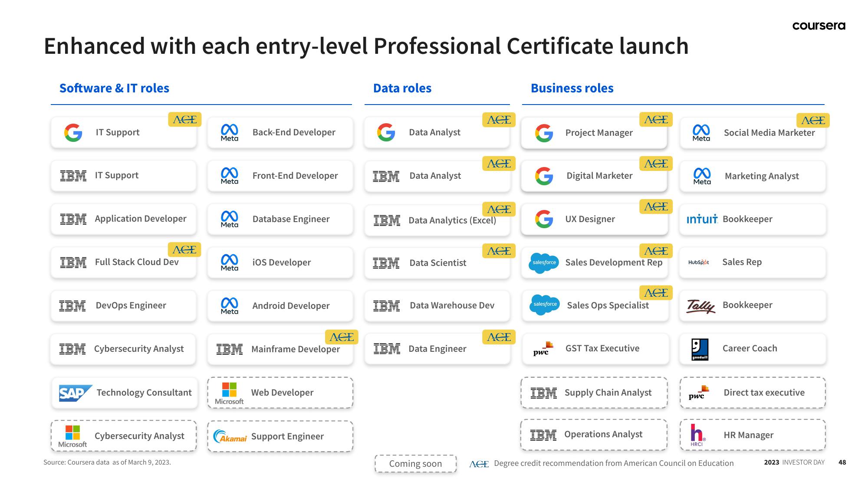Image resolution: width=868 pixels, height=488 pixels.
Task: Click the IBM logo on Data Warehouse Dev card
Action: pyautogui.click(x=386, y=306)
